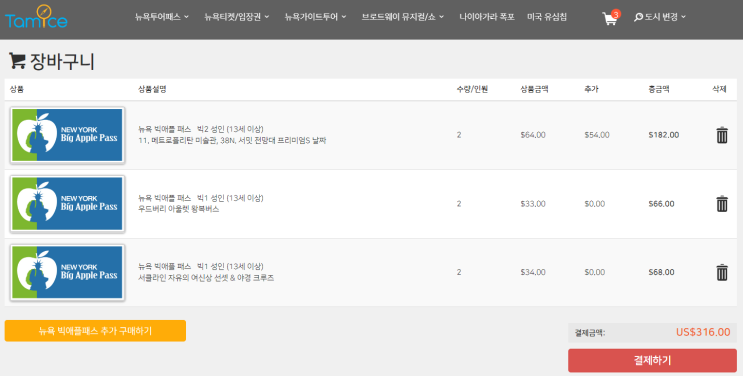Click the 삭제 column header
Screen dimensions: 743x376
pos(719,89)
